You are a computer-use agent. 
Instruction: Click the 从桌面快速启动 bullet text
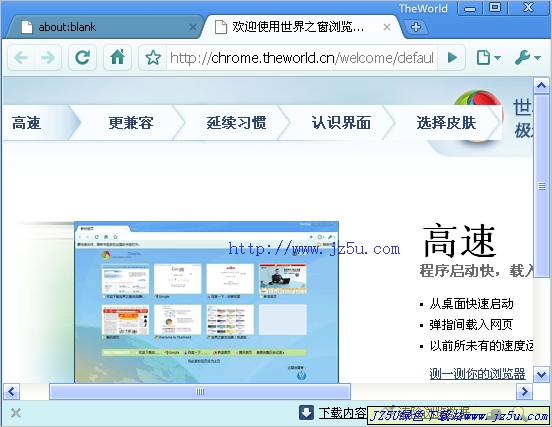point(471,303)
